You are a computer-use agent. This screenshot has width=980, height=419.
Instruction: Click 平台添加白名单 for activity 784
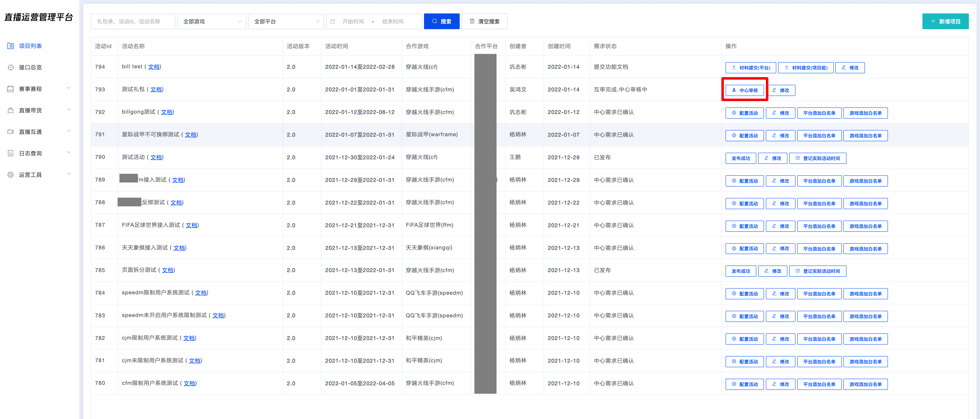pyautogui.click(x=819, y=294)
